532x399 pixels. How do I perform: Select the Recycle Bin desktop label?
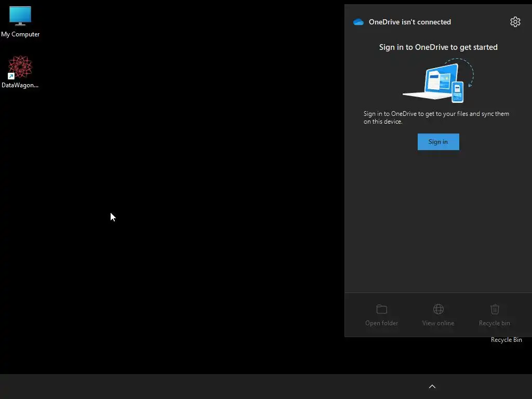point(506,340)
